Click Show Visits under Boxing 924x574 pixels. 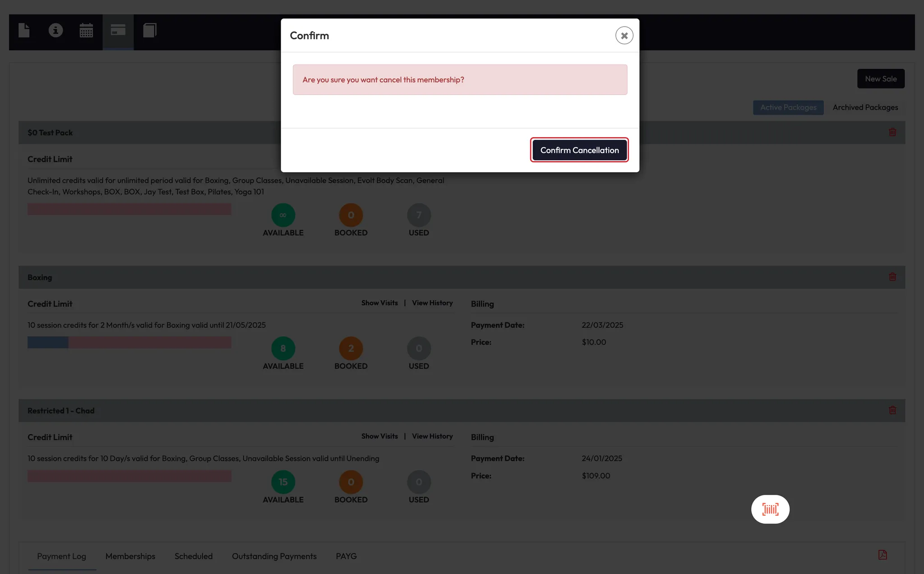pyautogui.click(x=379, y=303)
